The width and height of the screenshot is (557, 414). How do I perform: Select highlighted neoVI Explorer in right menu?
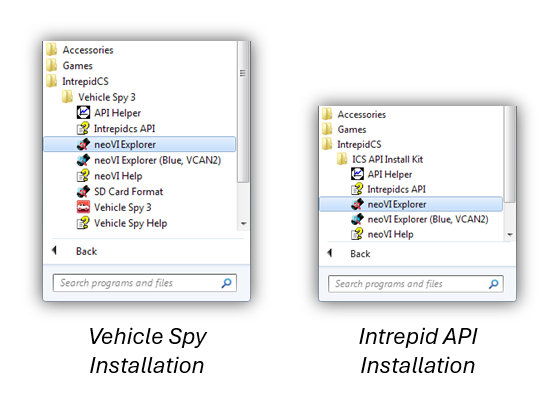point(411,204)
